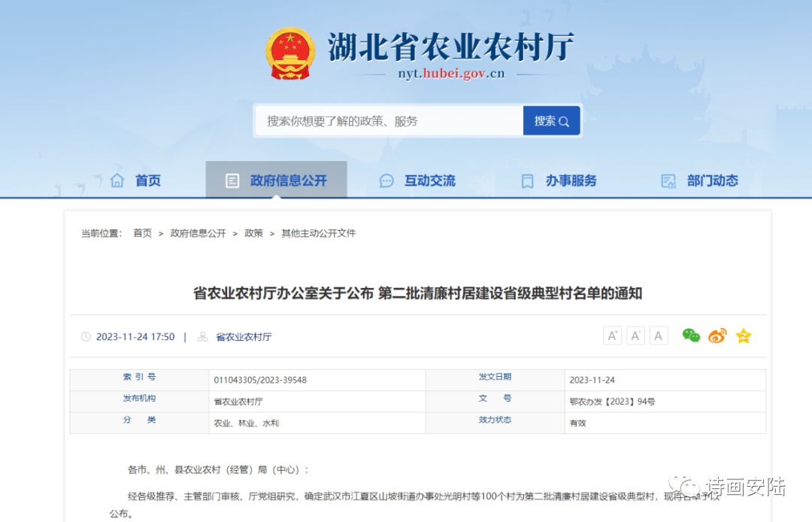The width and height of the screenshot is (812, 522).
Task: Switch to the 首页 navigation tab
Action: [147, 180]
